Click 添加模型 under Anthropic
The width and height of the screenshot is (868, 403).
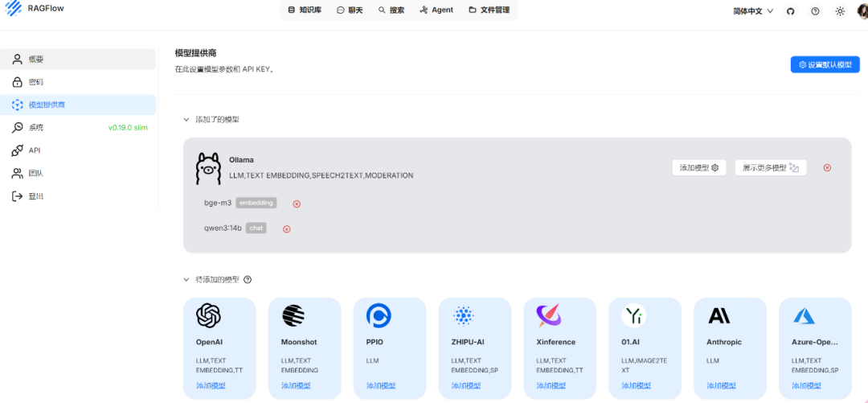[x=721, y=385]
